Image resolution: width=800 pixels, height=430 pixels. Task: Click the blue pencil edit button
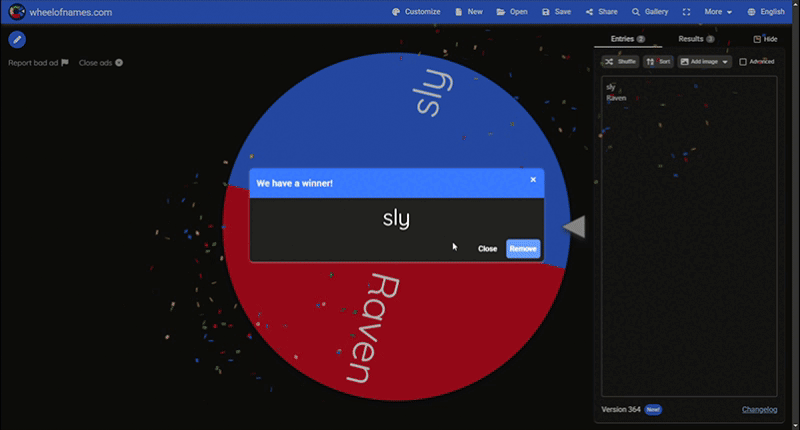(17, 40)
